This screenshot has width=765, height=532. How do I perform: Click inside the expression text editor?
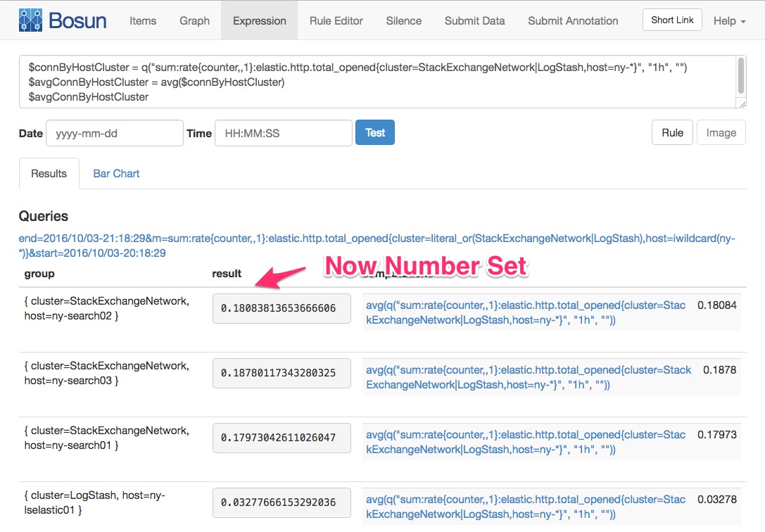[x=352, y=82]
